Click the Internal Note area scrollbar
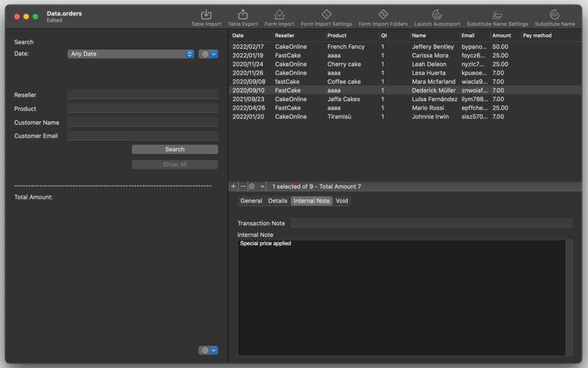588x368 pixels. pos(569,298)
